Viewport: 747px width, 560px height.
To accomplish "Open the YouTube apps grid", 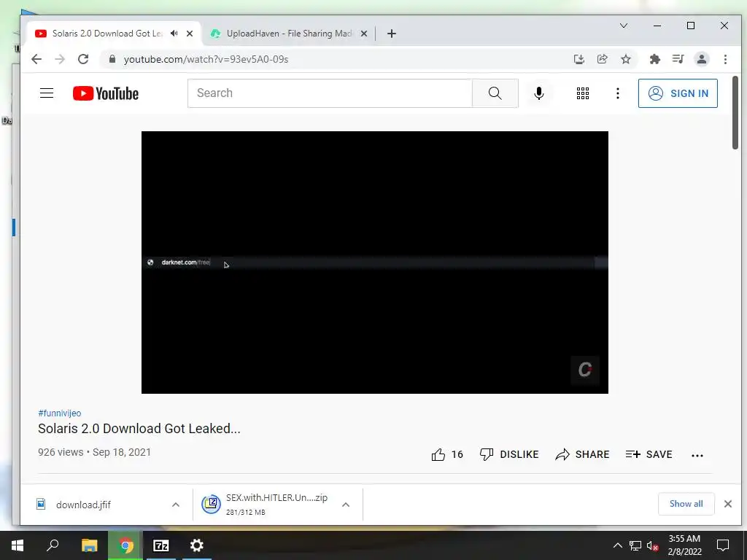I will [x=583, y=93].
